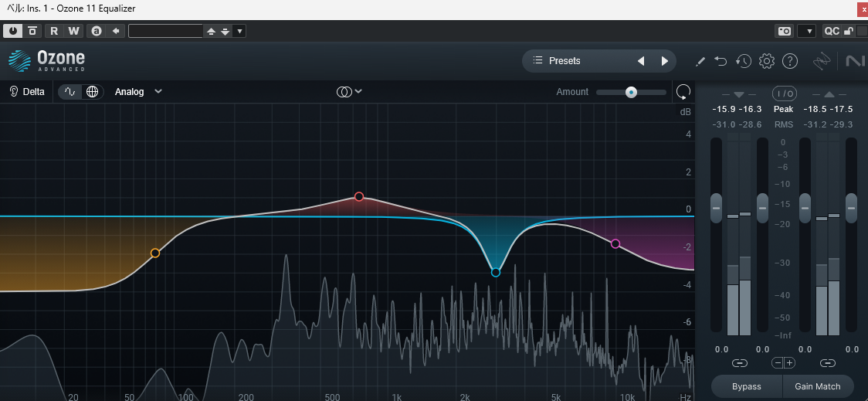Load previous host preset with up arrow

[x=211, y=32]
